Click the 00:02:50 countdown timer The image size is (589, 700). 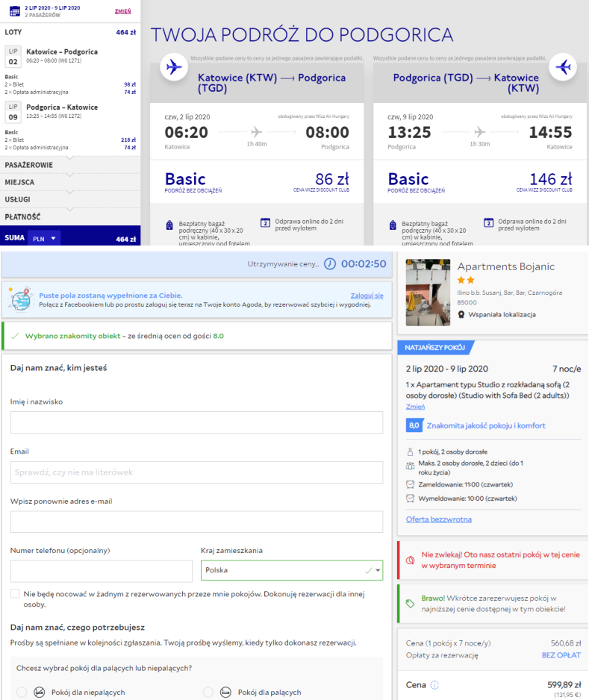(364, 264)
